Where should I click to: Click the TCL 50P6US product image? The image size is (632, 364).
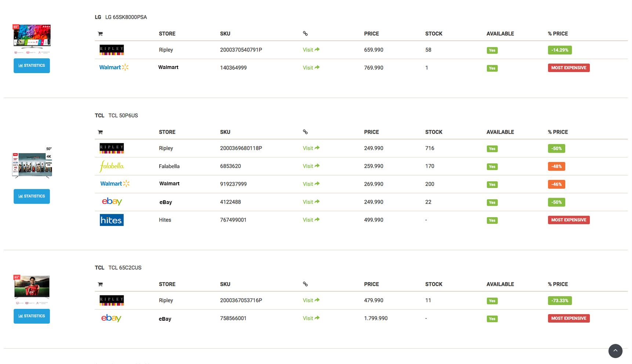tap(32, 163)
